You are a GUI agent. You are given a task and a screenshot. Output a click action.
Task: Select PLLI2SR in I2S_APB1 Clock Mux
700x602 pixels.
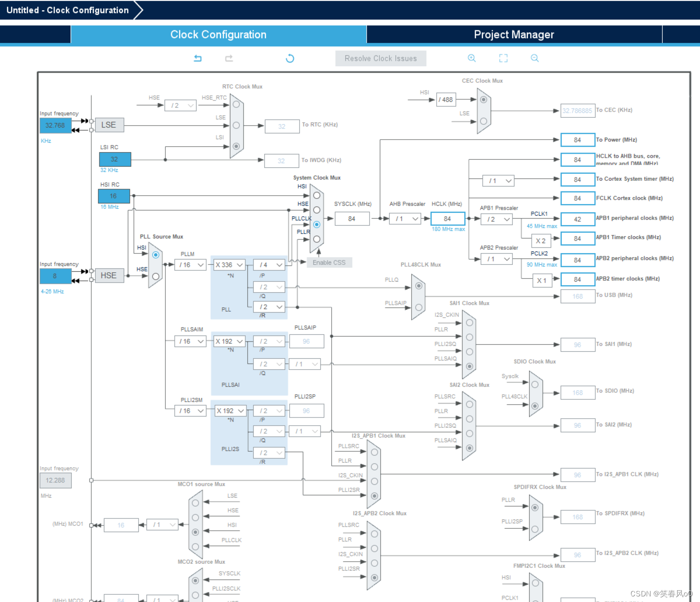tap(374, 496)
